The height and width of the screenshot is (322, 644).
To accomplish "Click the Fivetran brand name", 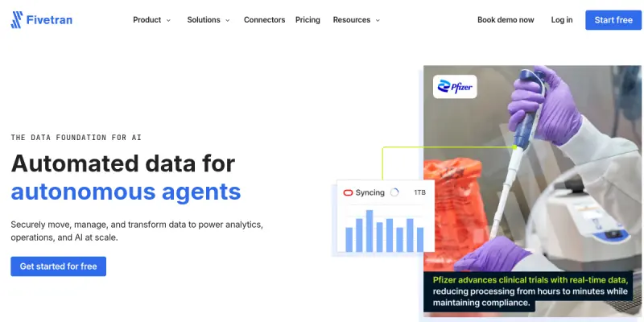I will [x=49, y=19].
